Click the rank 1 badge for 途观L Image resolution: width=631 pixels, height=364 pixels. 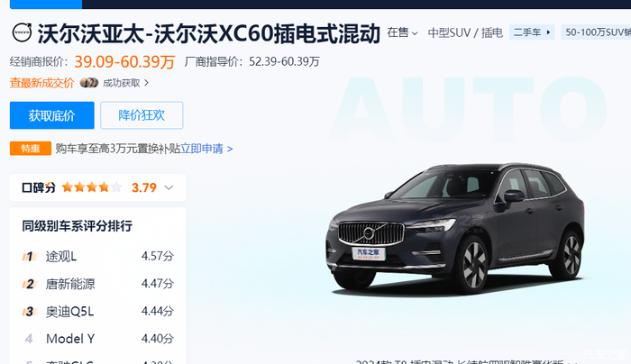(29, 256)
